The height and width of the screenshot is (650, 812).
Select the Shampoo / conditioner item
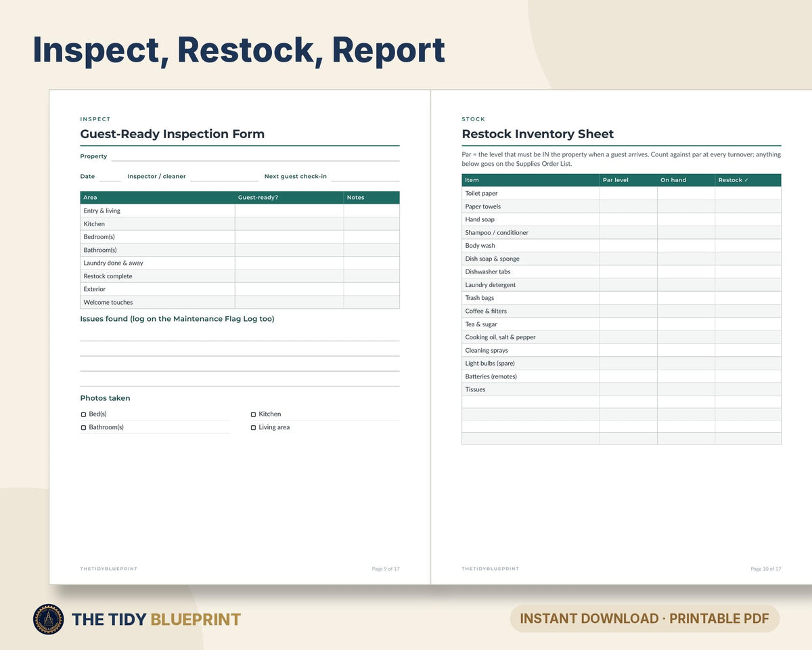[497, 233]
